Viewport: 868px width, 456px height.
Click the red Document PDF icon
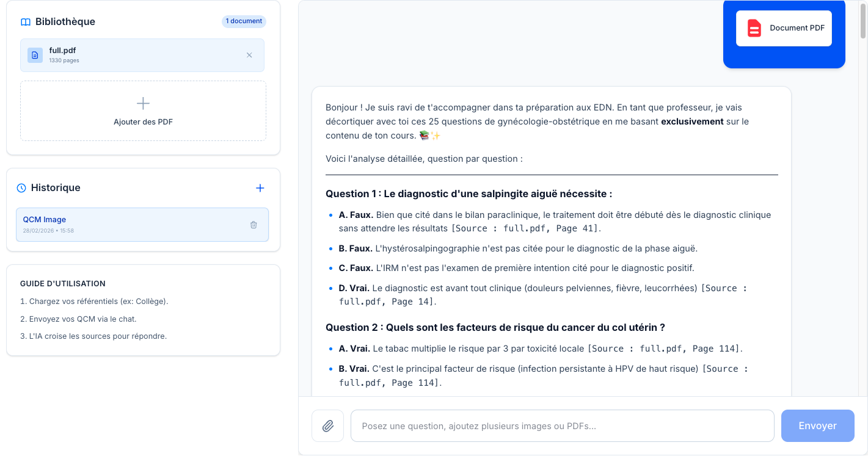click(754, 28)
